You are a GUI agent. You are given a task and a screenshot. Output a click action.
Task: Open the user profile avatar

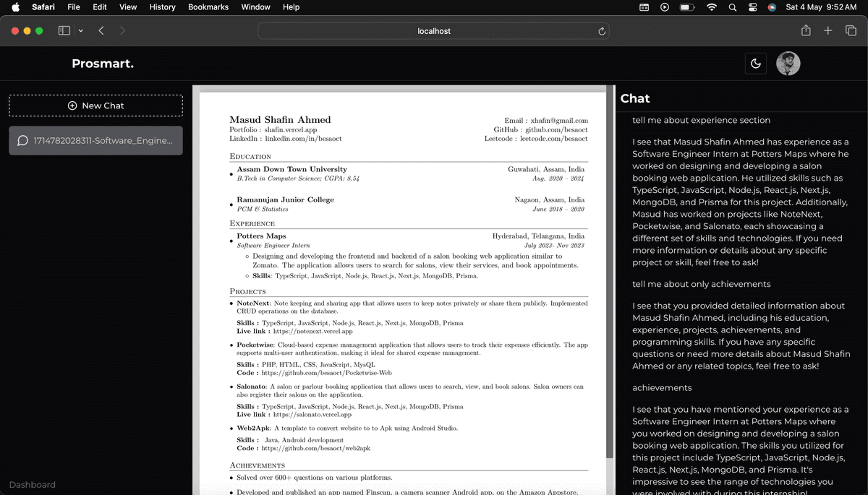pos(788,64)
